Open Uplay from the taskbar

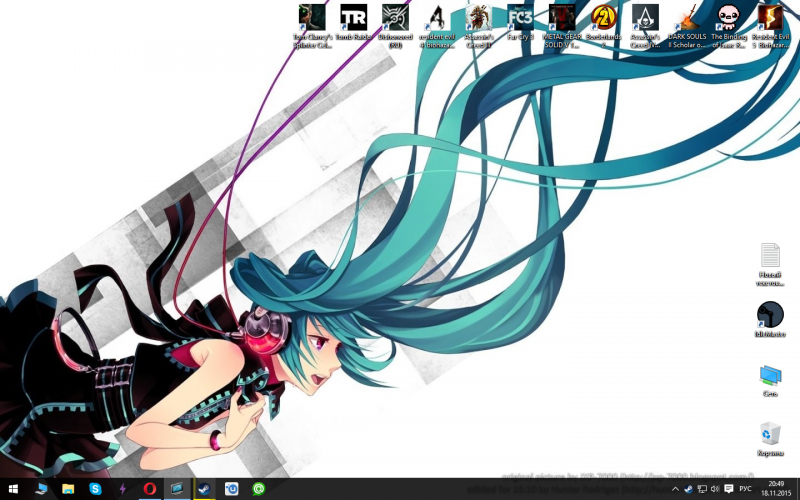232,489
